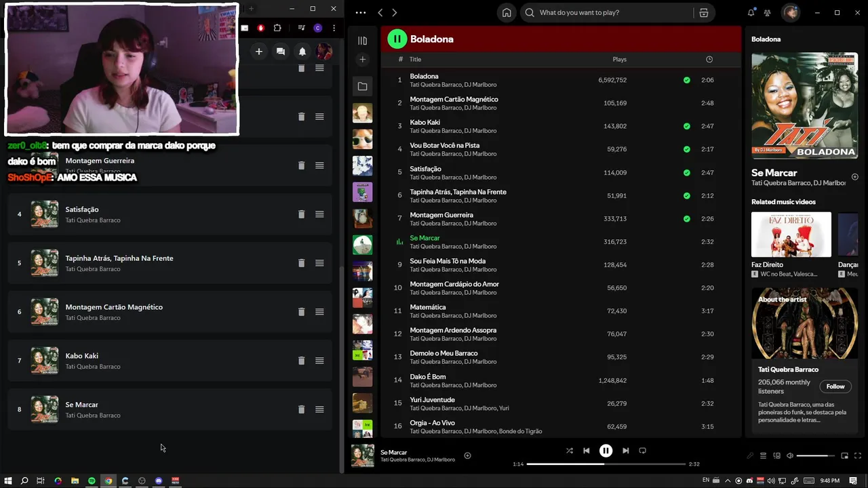868x488 pixels.
Task: Click the create playlist plus icon in Spotify sidebar
Action: 362,60
